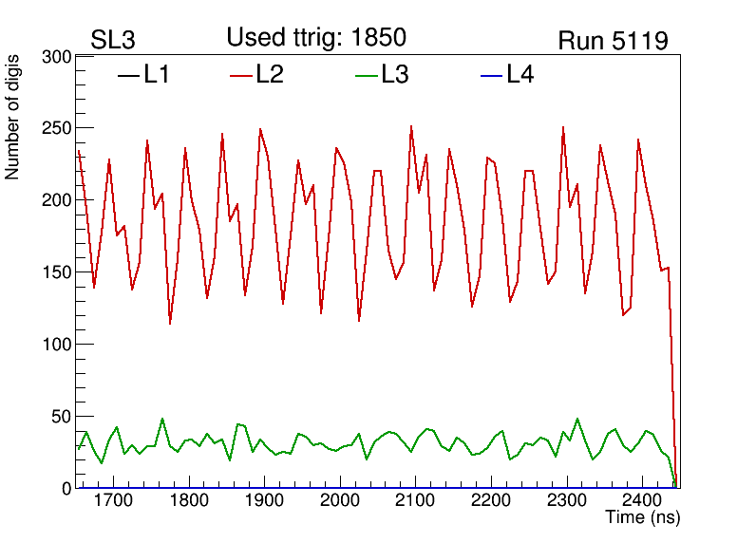Click the black L1 legend line sample
756x543 pixels.
tap(127, 76)
